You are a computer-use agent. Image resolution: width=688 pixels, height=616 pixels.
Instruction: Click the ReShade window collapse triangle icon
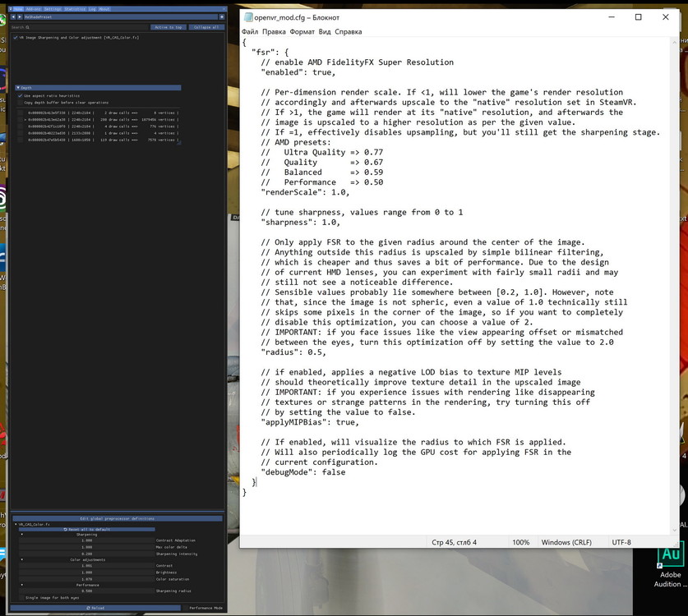[10, 9]
